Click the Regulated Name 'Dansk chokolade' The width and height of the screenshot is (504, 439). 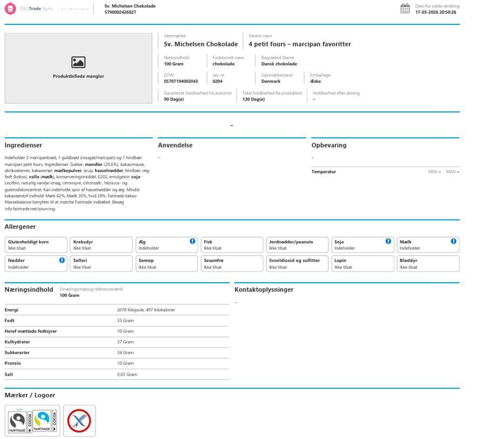279,64
